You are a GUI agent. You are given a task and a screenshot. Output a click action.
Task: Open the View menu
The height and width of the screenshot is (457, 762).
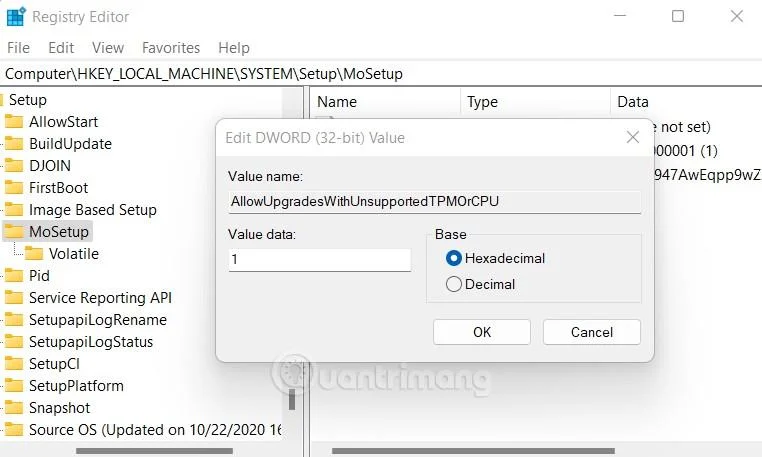point(108,48)
